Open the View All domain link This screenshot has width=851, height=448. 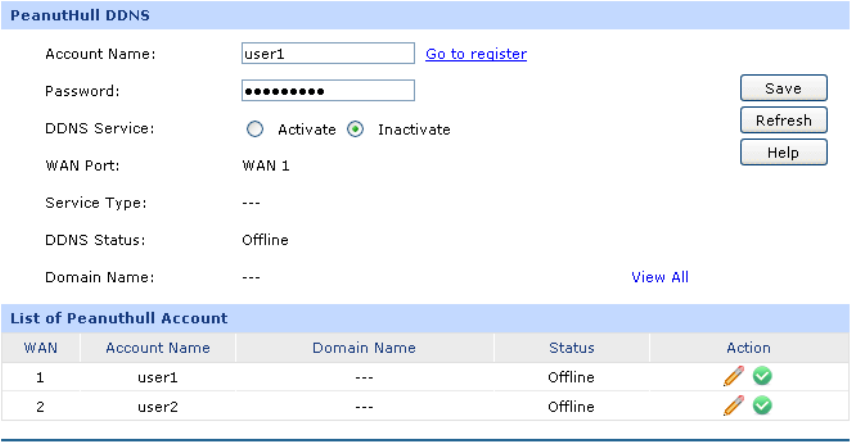659,277
